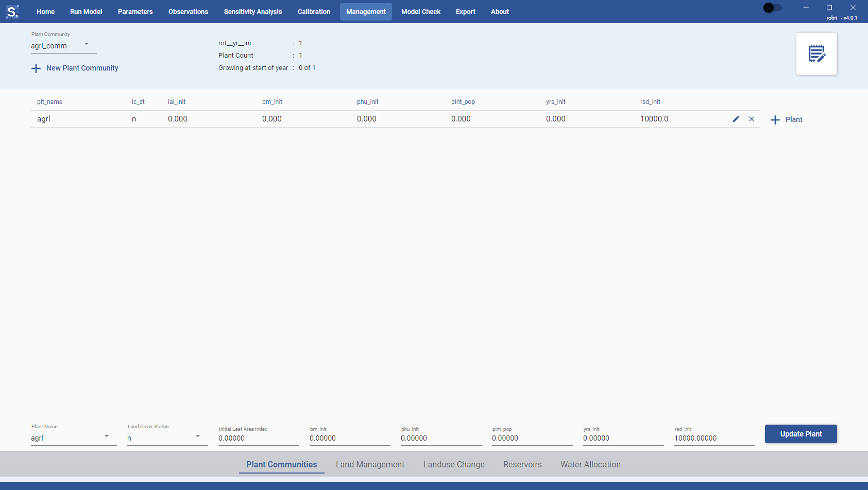Switch to Land Management tab
The image size is (868, 490).
pos(370,464)
